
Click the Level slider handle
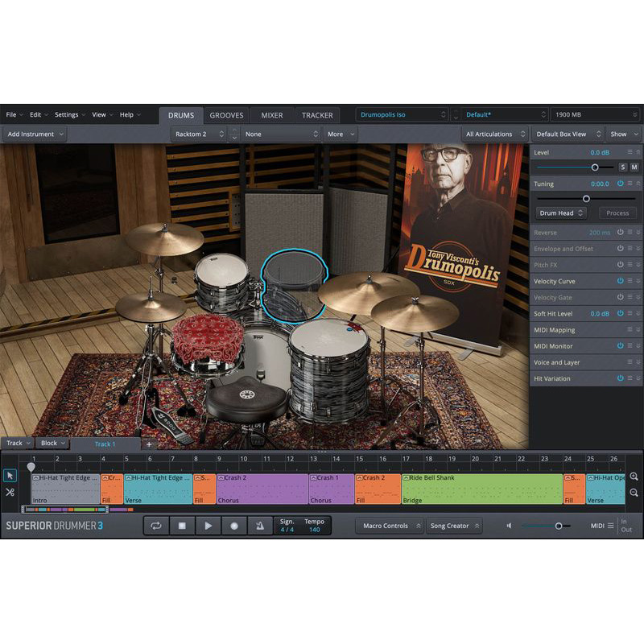(595, 167)
